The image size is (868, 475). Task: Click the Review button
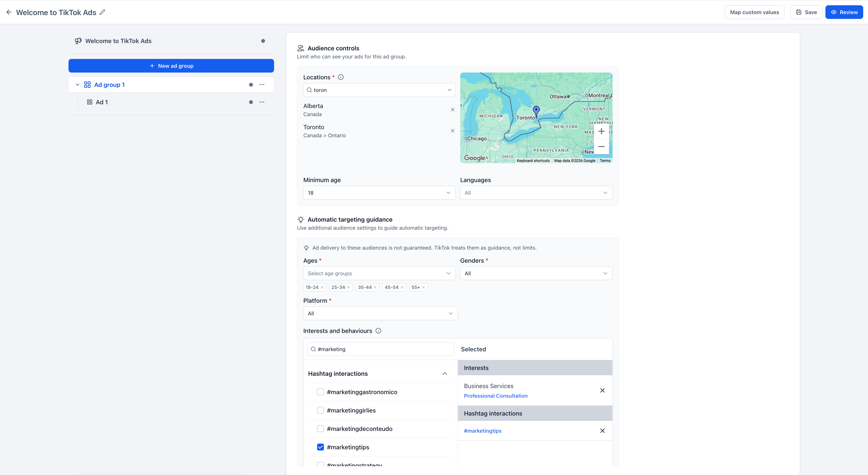point(844,12)
